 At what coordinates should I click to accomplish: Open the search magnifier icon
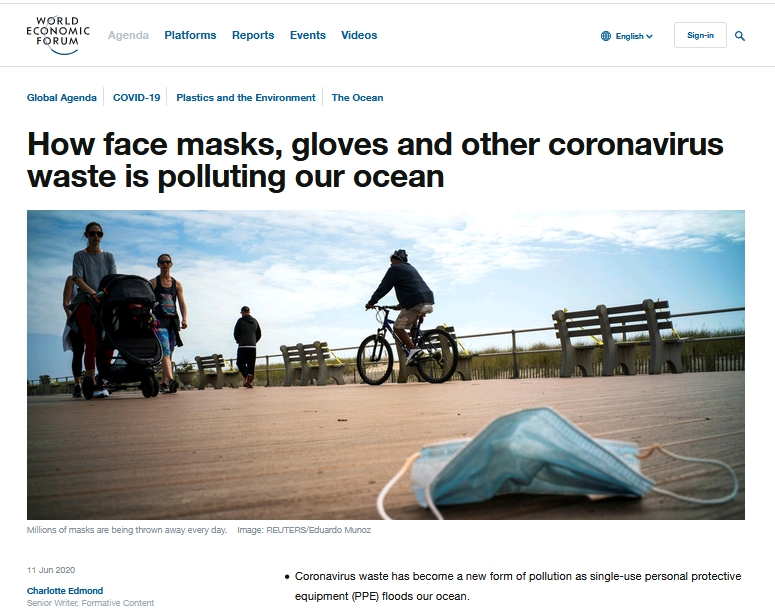pos(739,36)
